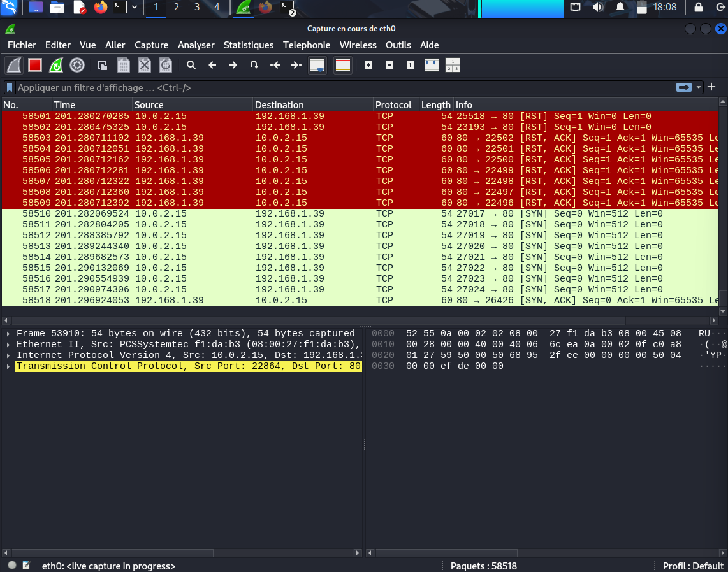Click the resize columns toolbar icon
The width and height of the screenshot is (728, 572).
432,65
